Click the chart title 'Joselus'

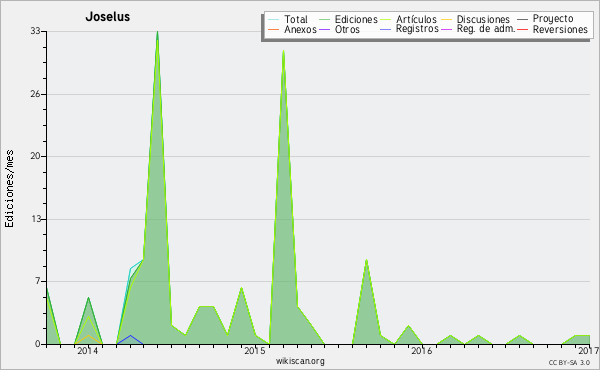(108, 17)
